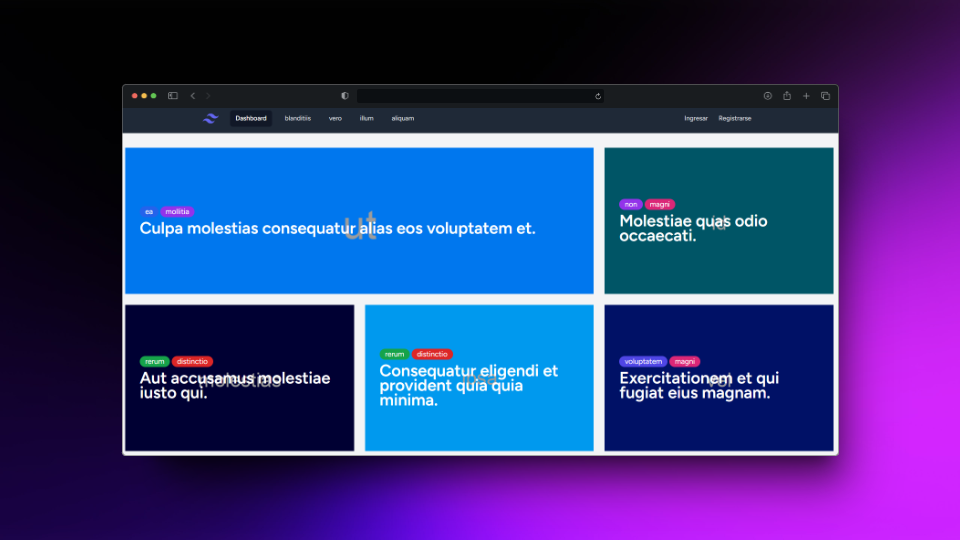Select the Dashboard nav item
The width and height of the screenshot is (960, 540).
[251, 119]
